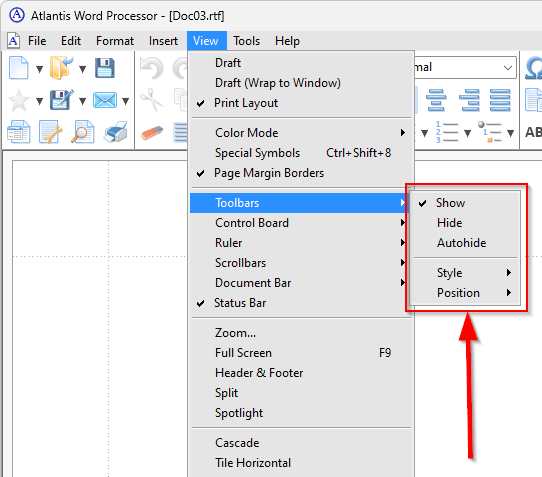
Task: Select Autohide in Toolbars submenu
Action: (x=465, y=243)
